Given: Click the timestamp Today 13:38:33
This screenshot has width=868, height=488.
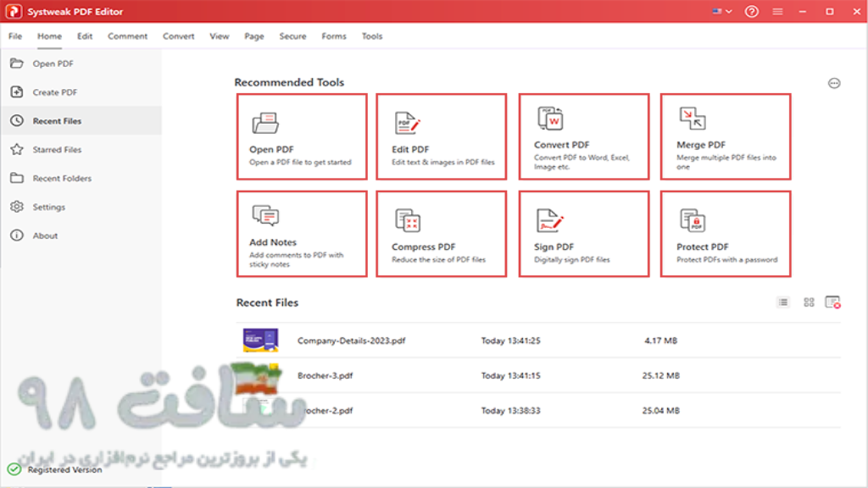Looking at the screenshot, I should pyautogui.click(x=510, y=411).
